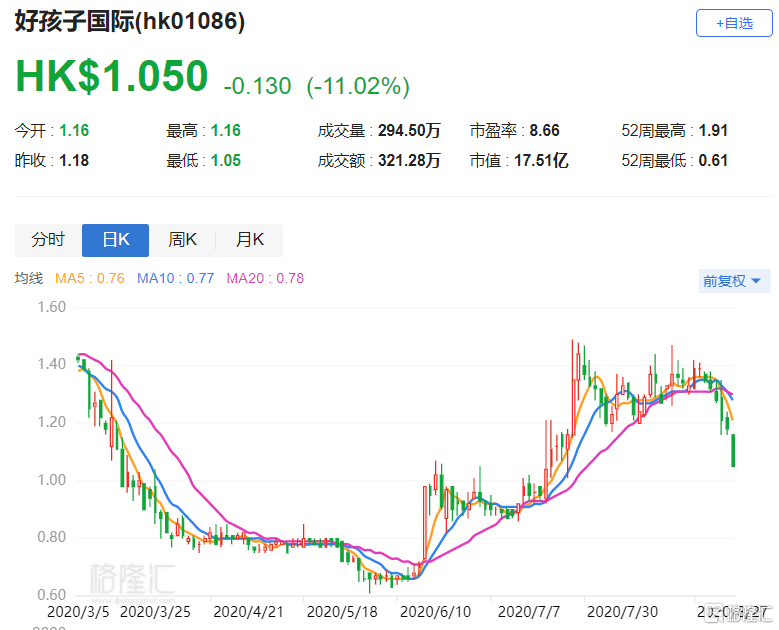Click the 2020/7/30 date axis label
779x630 pixels.
622,612
